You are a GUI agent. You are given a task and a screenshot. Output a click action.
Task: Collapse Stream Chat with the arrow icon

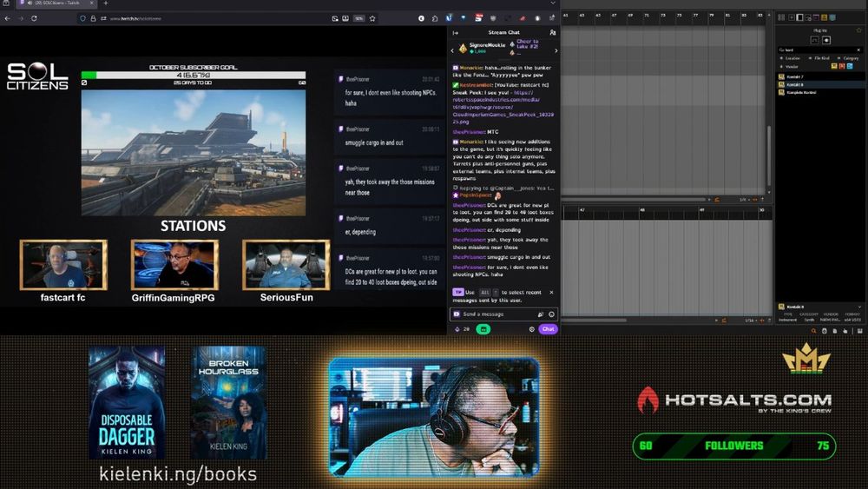pyautogui.click(x=455, y=33)
